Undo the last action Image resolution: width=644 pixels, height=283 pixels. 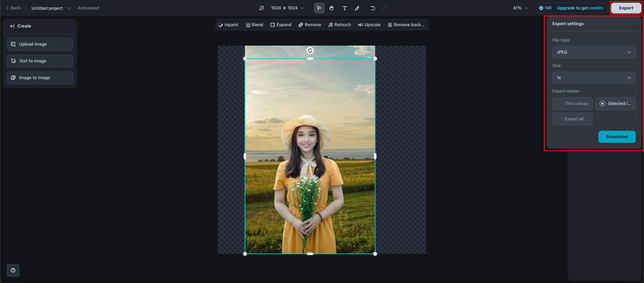[373, 8]
